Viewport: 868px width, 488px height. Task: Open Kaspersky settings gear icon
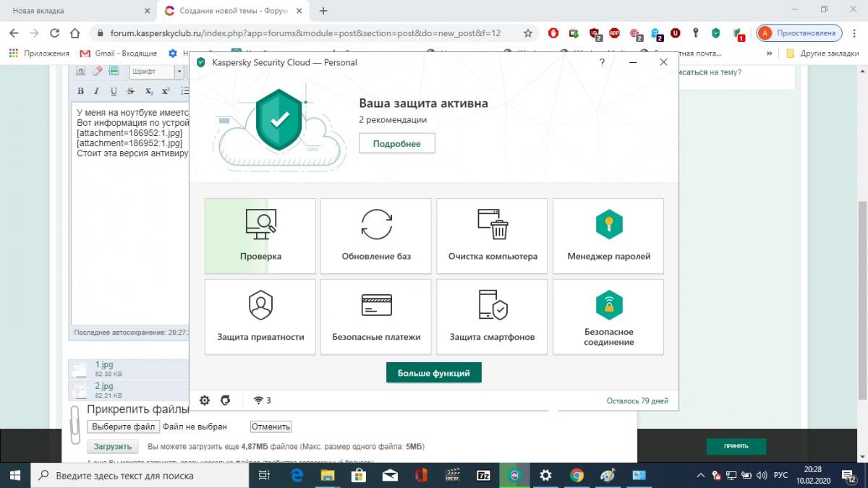point(205,401)
